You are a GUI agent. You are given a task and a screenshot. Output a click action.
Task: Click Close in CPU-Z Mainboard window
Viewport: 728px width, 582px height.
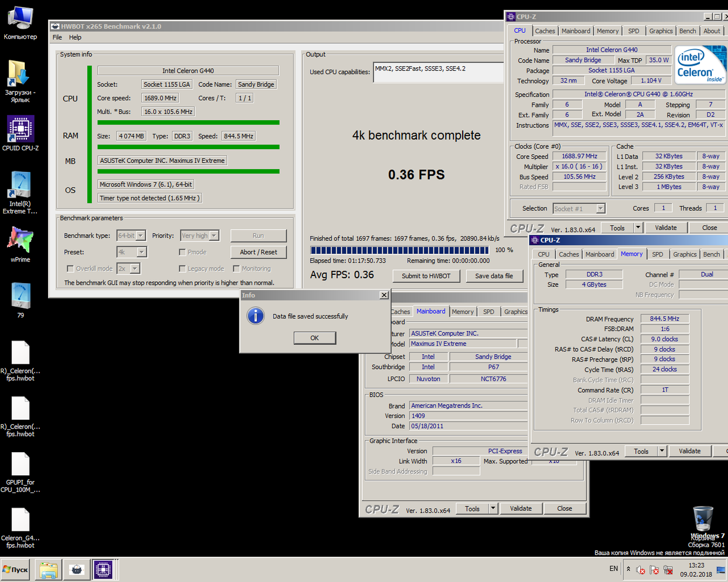(x=565, y=508)
